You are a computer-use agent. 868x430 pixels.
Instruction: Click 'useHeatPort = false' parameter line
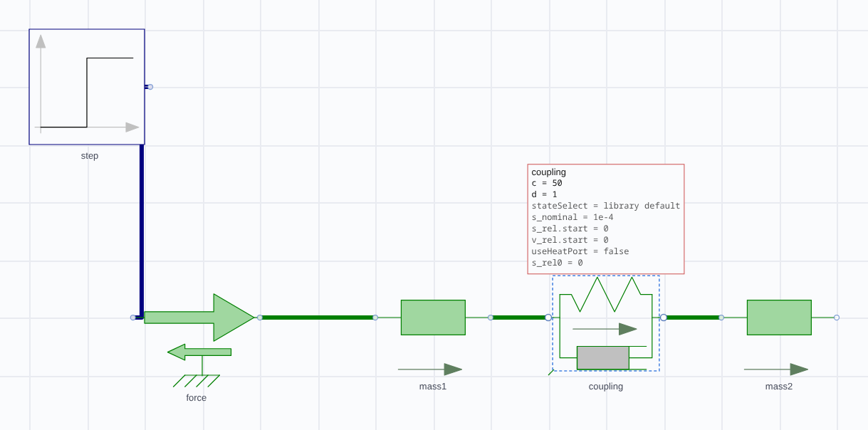pyautogui.click(x=580, y=251)
